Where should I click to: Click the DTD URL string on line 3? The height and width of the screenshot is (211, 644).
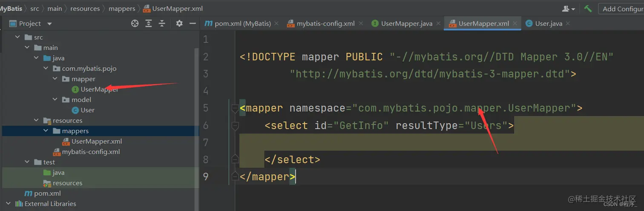[430, 74]
